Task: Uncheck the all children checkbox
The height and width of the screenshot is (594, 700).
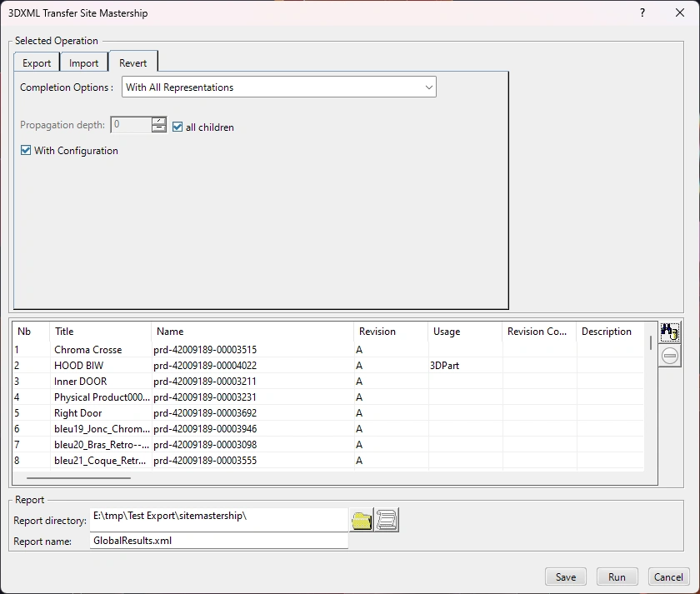Action: [177, 127]
